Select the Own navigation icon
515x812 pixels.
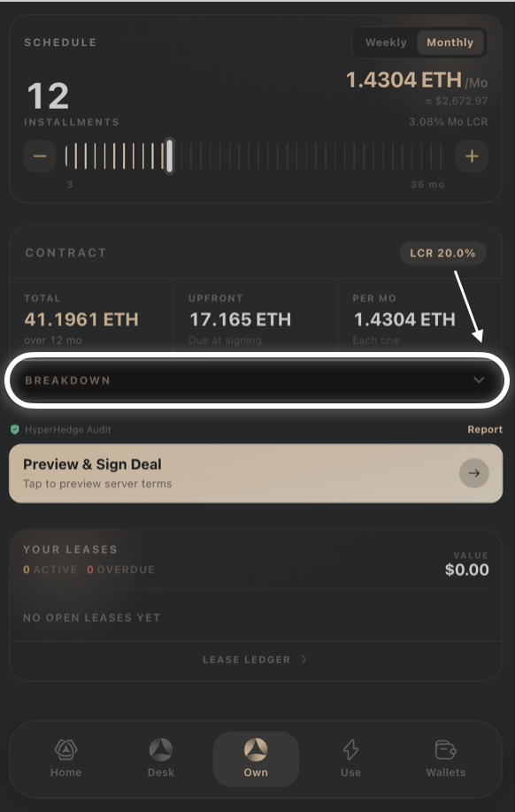point(256,749)
